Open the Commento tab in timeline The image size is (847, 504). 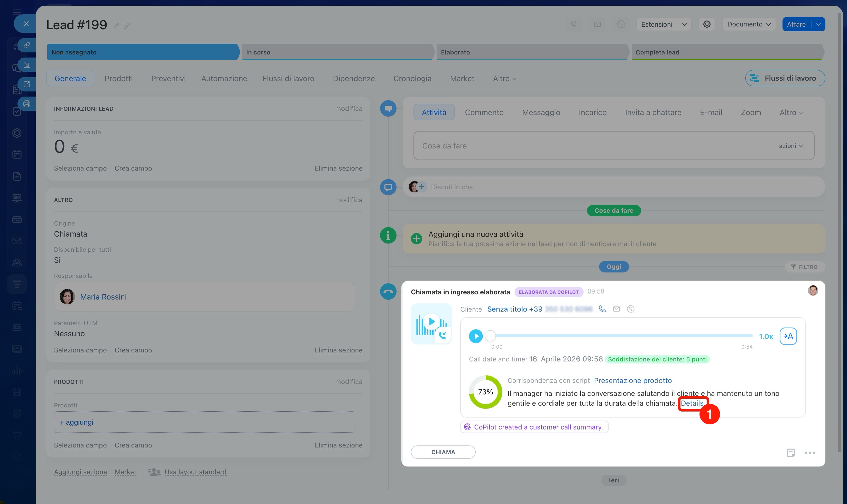coord(484,113)
